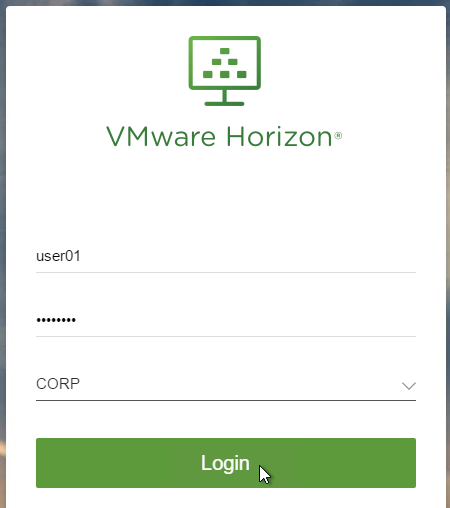Screen dimensions: 450x508
Task: Expand domain list using the chevron arrow
Action: [x=409, y=386]
